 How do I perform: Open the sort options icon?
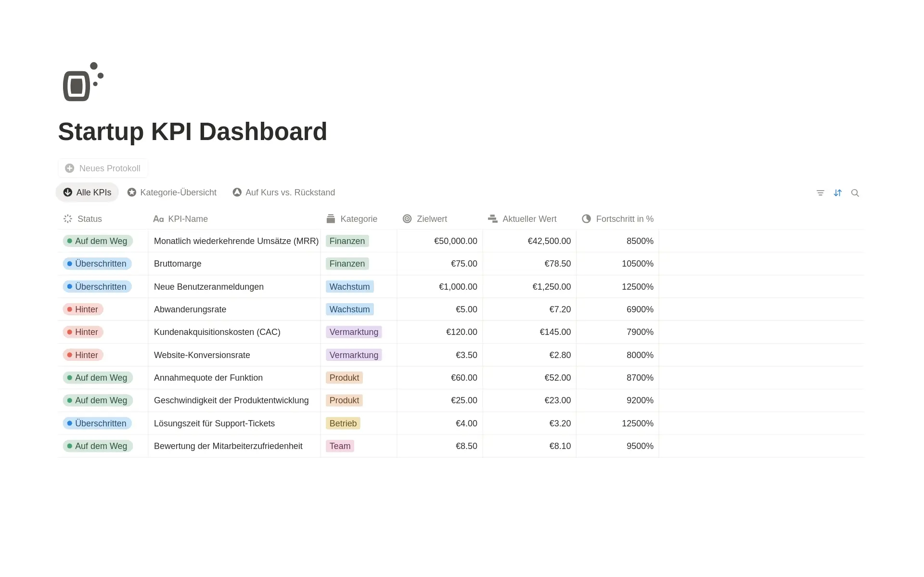[837, 193]
